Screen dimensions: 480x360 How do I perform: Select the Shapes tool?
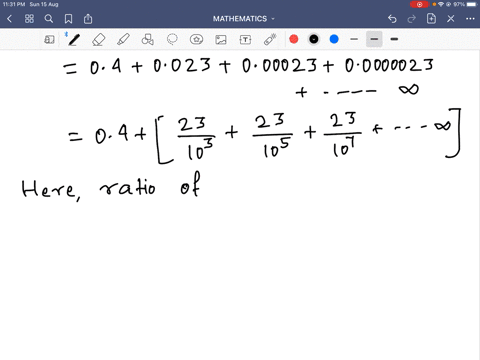coord(148,40)
